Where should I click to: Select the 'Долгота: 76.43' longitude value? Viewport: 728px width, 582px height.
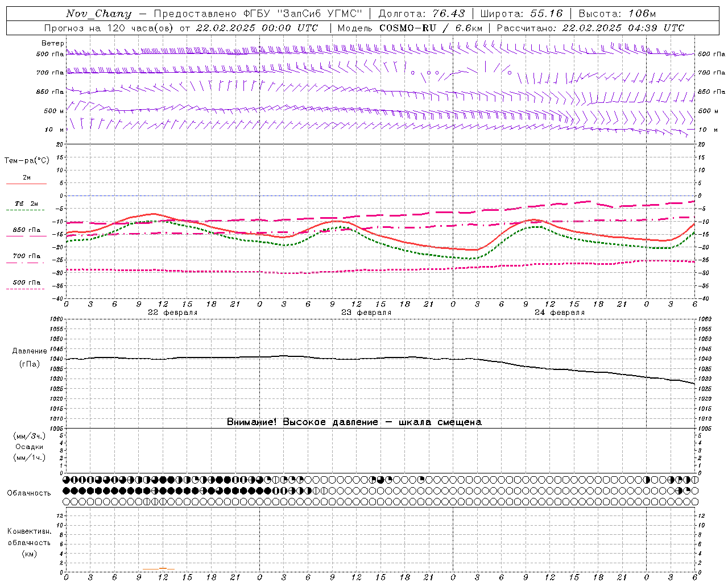tap(421, 14)
